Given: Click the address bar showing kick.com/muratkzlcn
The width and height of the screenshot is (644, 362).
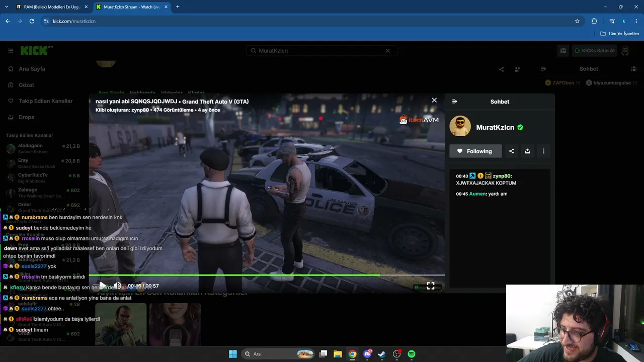Looking at the screenshot, I should [x=312, y=21].
